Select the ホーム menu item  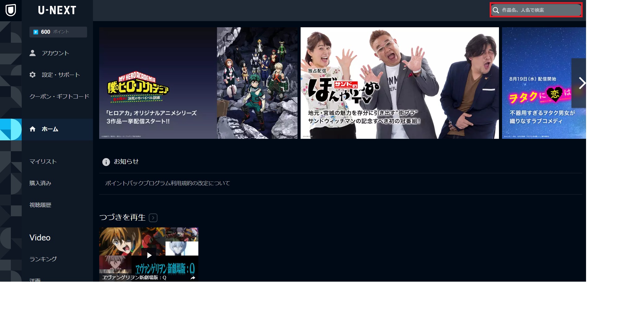(57, 130)
